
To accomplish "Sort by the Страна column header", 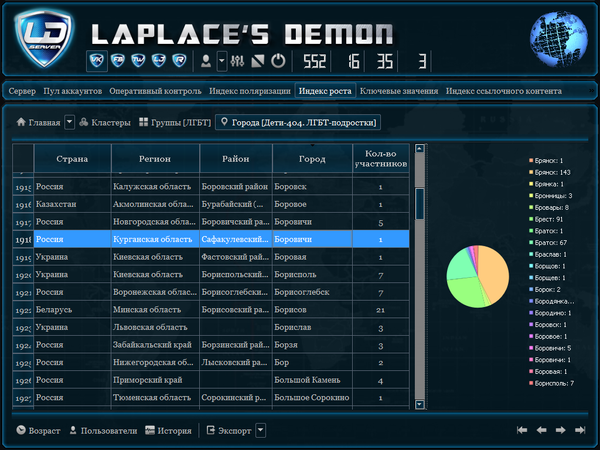I will pos(72,158).
